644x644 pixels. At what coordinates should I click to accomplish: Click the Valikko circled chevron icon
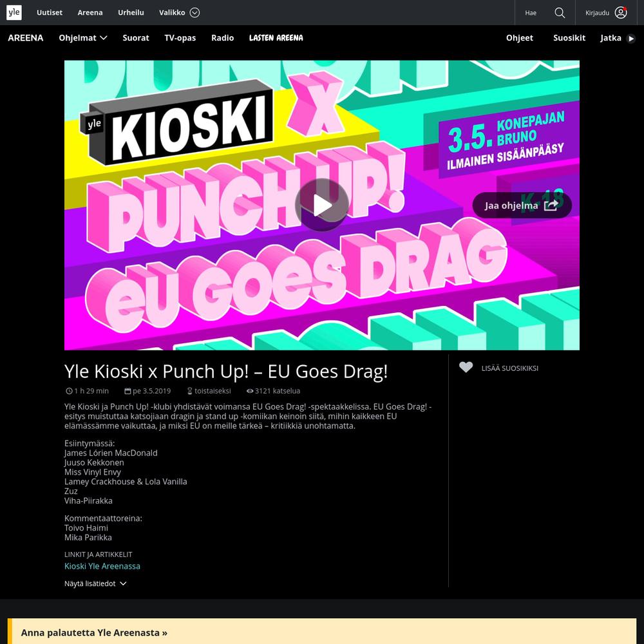click(194, 13)
